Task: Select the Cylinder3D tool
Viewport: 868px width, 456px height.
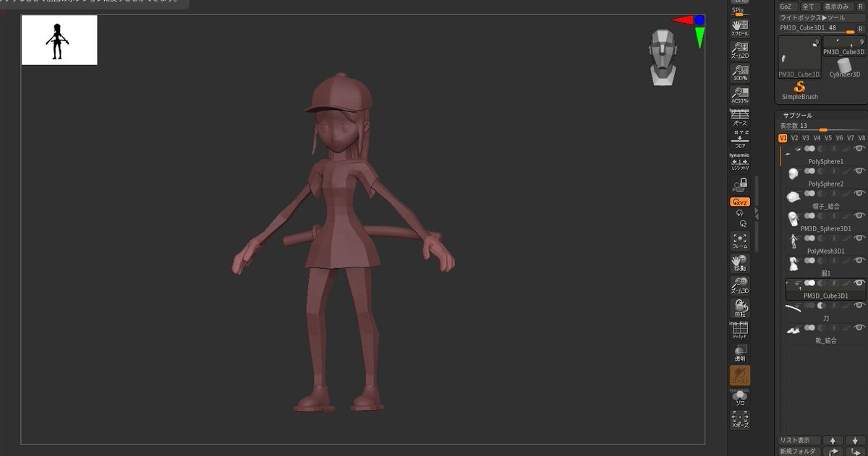Action: click(x=845, y=67)
